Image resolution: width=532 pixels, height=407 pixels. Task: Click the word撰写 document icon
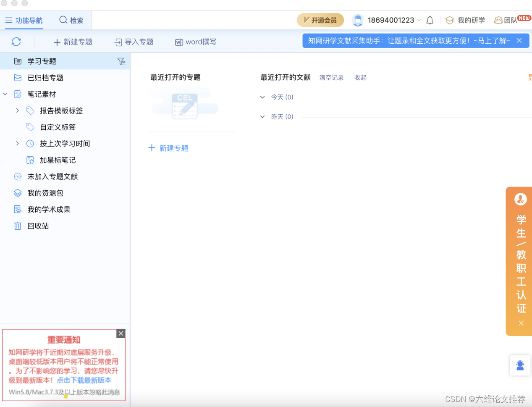click(x=179, y=42)
